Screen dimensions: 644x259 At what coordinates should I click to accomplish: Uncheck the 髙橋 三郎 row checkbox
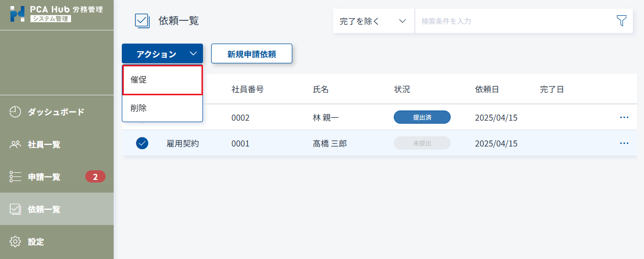(142, 143)
